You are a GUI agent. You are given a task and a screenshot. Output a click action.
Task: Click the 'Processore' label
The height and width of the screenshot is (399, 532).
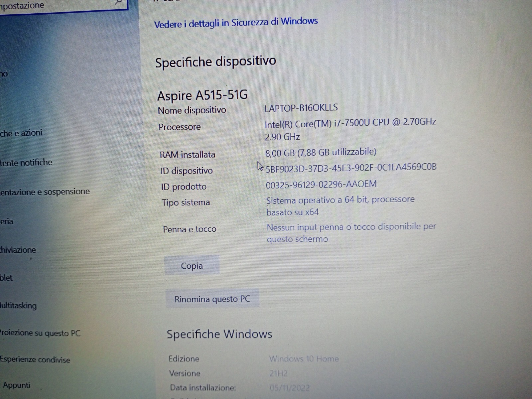180,127
